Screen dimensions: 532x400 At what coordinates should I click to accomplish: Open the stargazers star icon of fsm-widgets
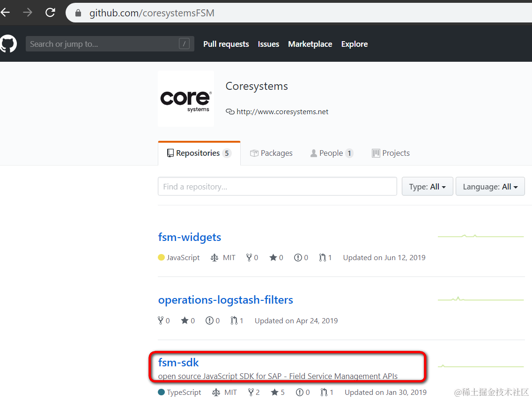click(273, 258)
